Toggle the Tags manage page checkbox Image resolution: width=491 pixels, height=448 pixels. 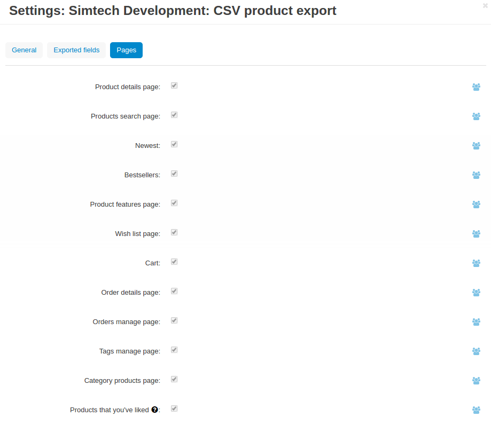click(x=174, y=350)
